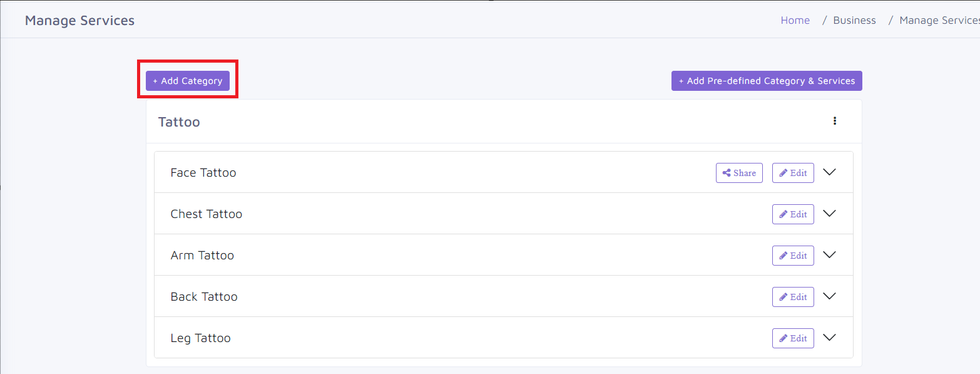
Task: Edit the Arm Tattoo service
Action: [x=793, y=256]
